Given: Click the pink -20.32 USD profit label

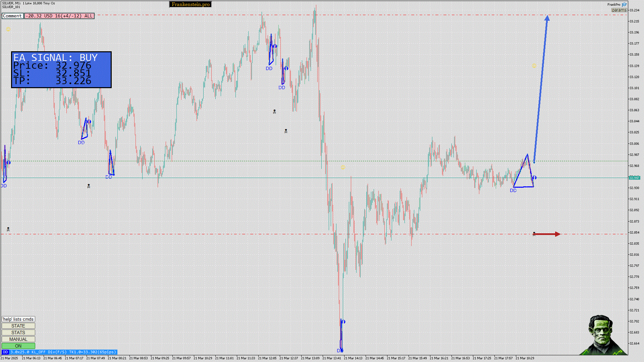Looking at the screenshot, I should (59, 16).
